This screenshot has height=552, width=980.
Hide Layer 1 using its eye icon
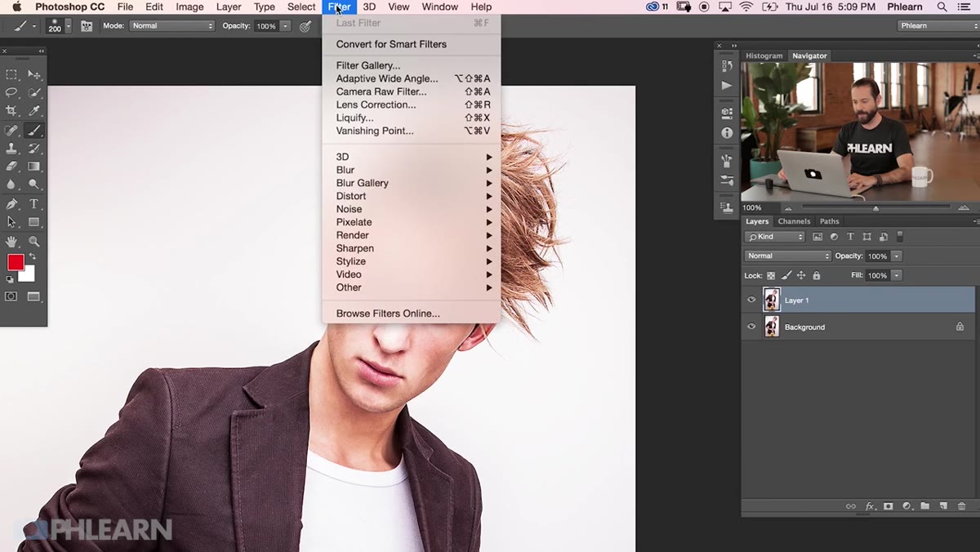751,300
